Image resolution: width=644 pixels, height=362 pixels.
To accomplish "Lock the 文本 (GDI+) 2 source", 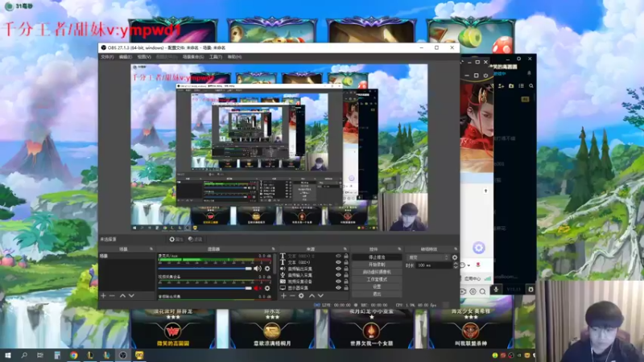I will coord(346,256).
